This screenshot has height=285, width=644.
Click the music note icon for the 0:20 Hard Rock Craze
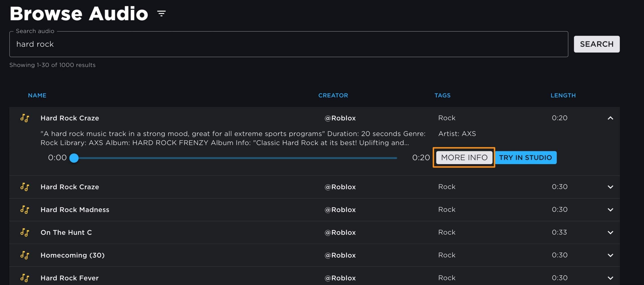point(25,118)
